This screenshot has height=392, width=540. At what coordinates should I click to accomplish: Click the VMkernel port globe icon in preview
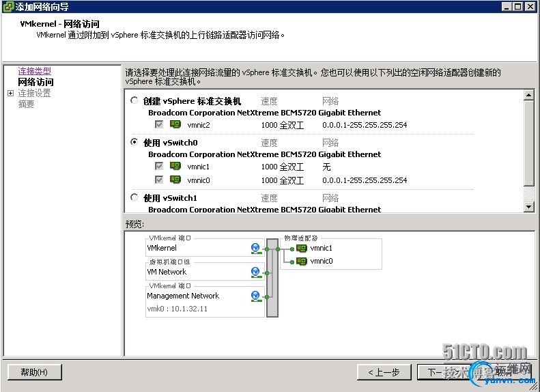pos(255,249)
